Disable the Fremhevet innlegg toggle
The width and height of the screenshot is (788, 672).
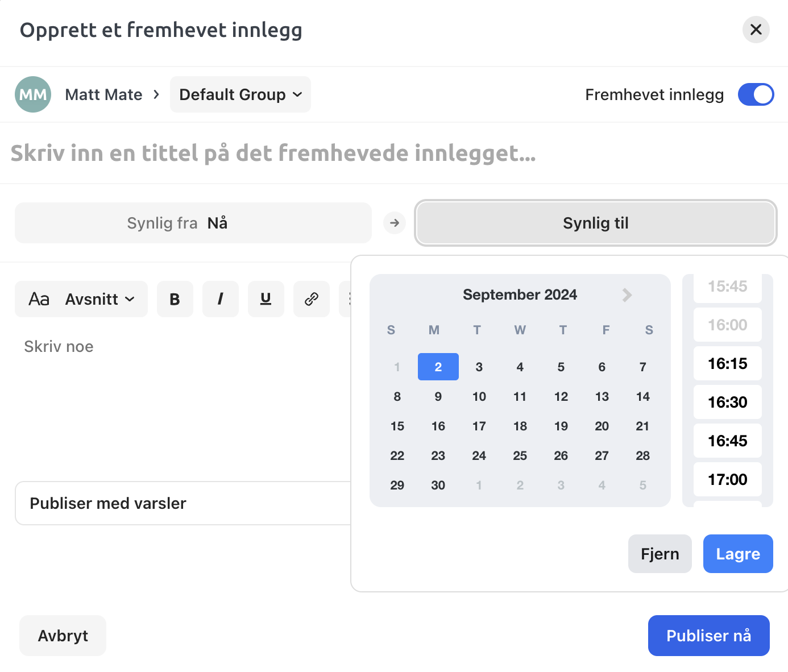[x=756, y=94]
